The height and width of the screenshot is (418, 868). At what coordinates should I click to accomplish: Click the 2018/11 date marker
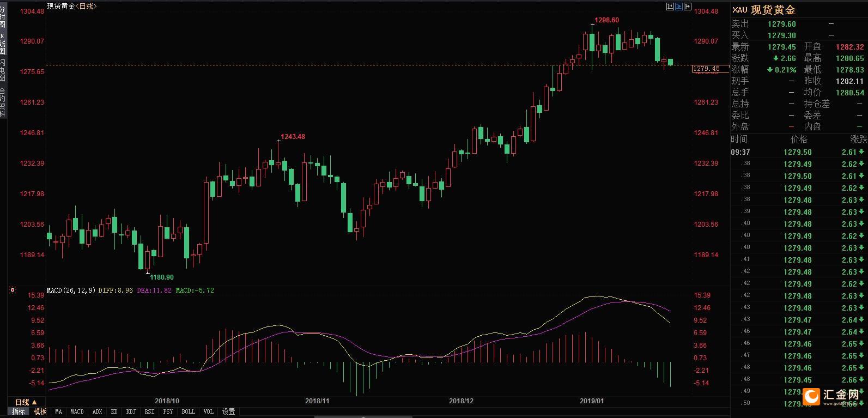317,401
